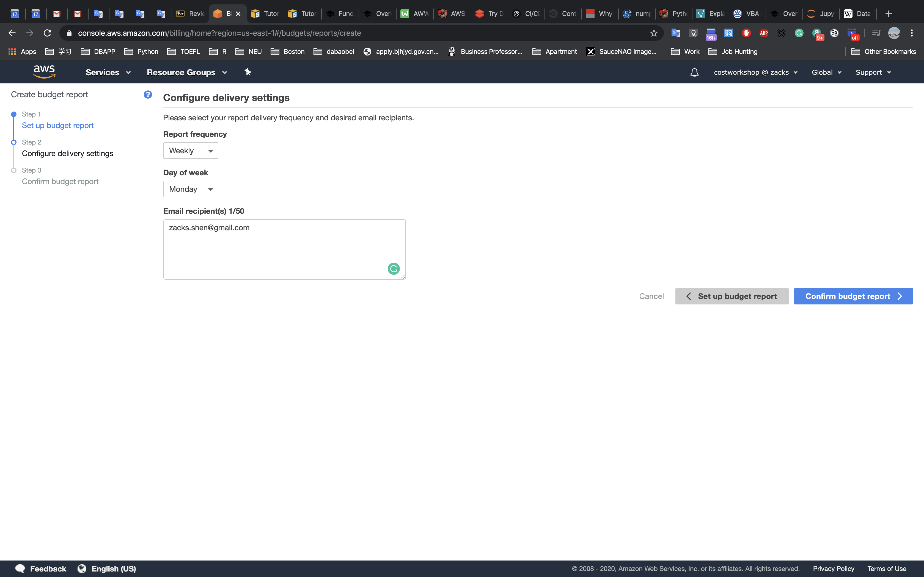Expand the Services menu
The height and width of the screenshot is (577, 924).
(108, 73)
